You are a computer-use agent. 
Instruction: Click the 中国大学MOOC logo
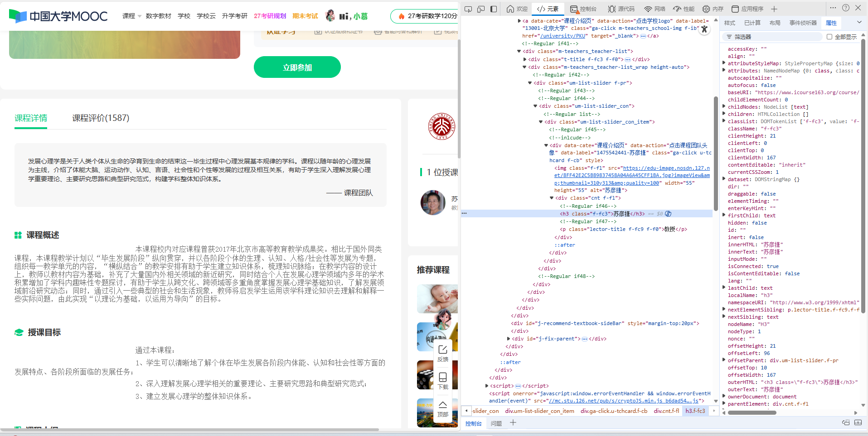click(58, 16)
